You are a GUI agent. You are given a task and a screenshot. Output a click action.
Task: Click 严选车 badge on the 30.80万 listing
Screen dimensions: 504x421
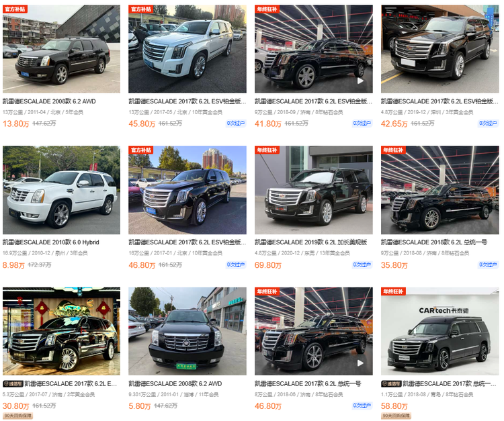pyautogui.click(x=13, y=384)
